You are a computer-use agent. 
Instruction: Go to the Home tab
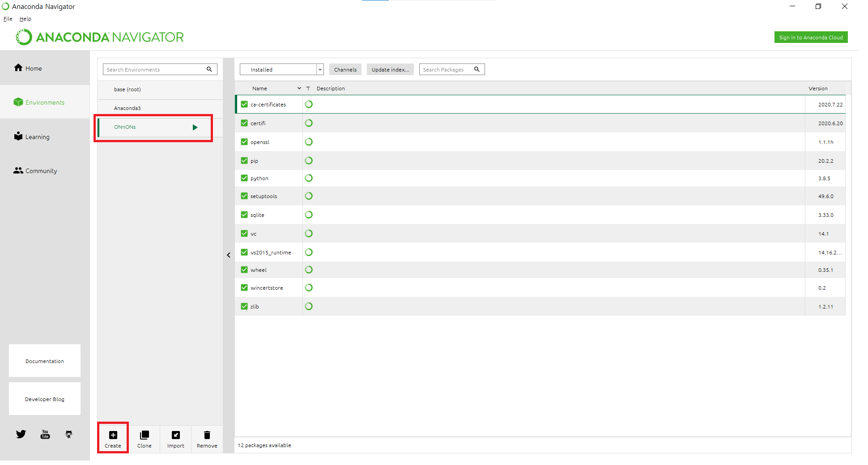[x=45, y=68]
